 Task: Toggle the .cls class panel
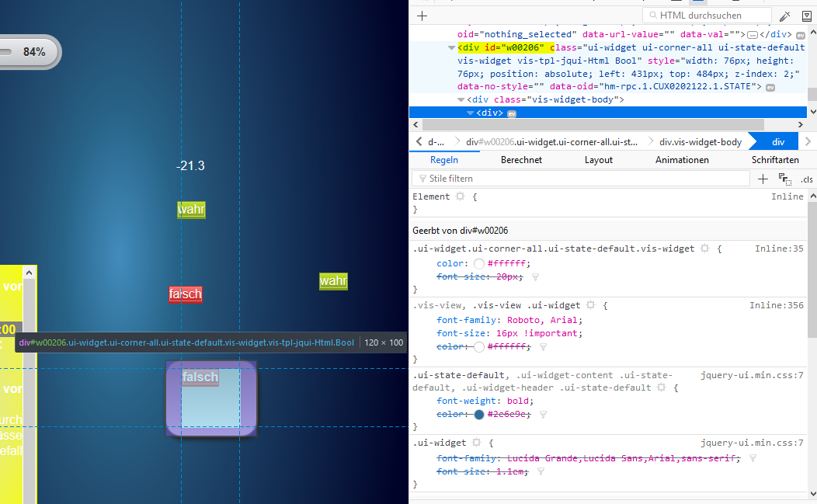pyautogui.click(x=807, y=179)
